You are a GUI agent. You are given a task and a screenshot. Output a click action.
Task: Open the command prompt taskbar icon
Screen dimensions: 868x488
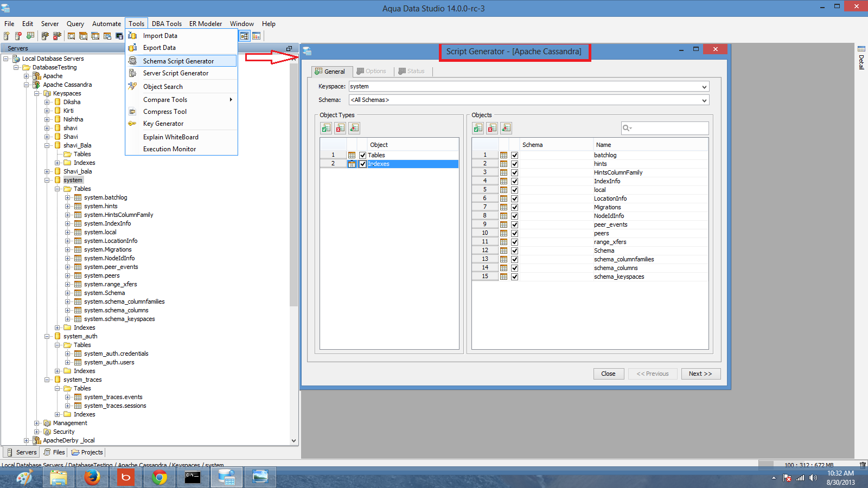click(x=193, y=477)
